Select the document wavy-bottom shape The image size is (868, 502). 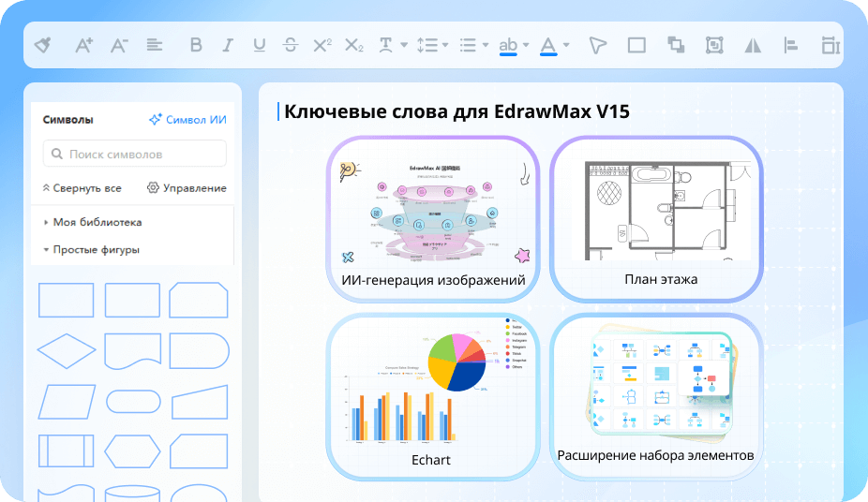[x=132, y=351]
